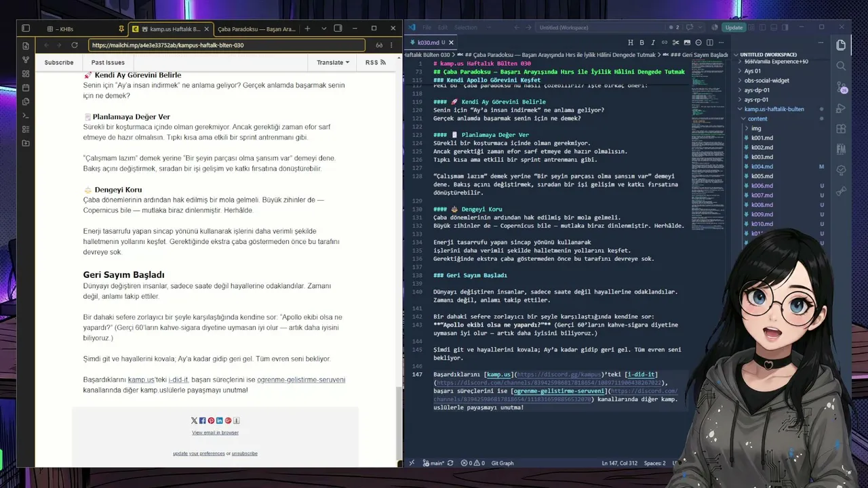
Task: Open the File menu in VS Code
Action: pyautogui.click(x=427, y=27)
